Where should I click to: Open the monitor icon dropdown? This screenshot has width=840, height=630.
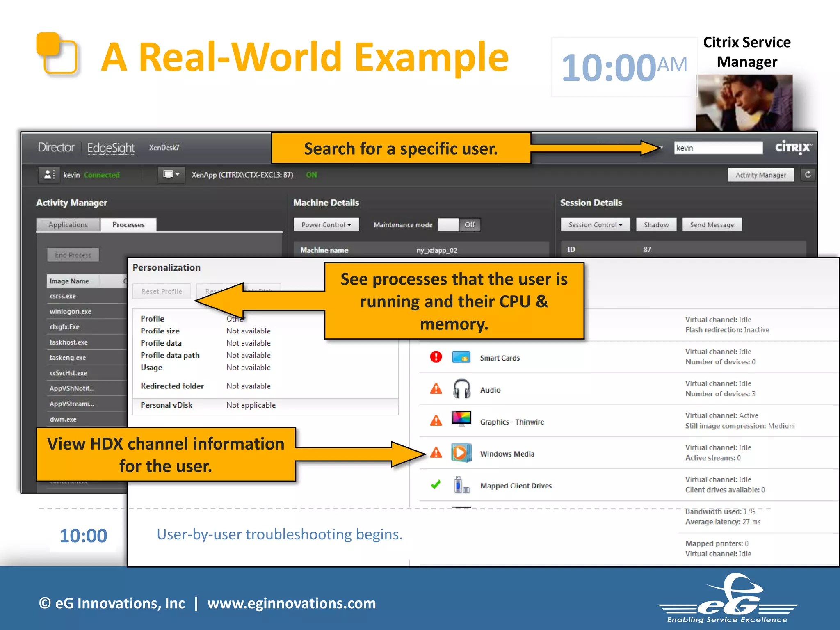[171, 175]
